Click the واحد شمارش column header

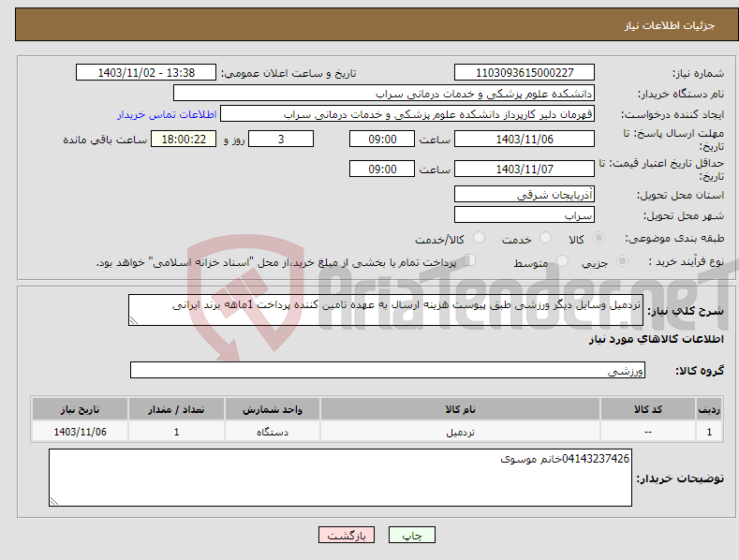click(x=273, y=409)
